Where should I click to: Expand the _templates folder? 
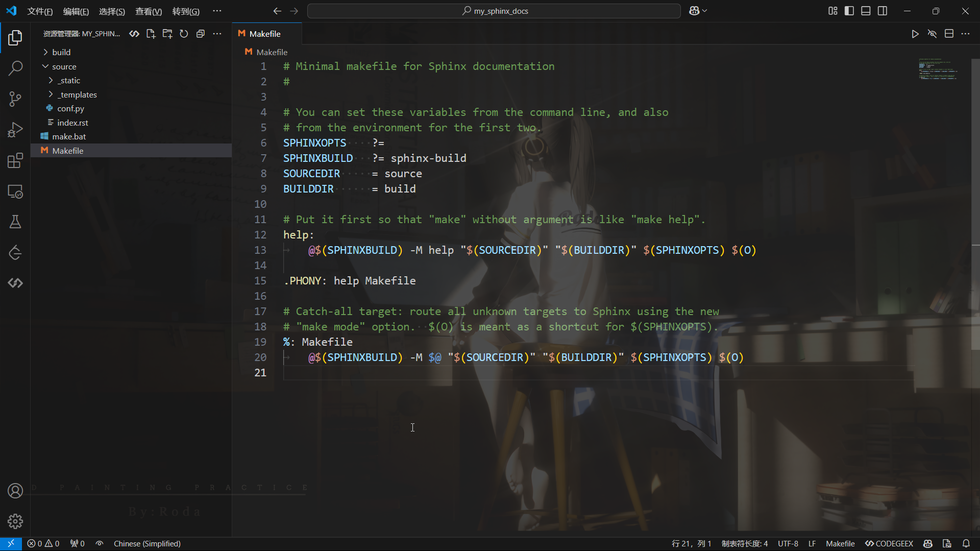pyautogui.click(x=77, y=94)
